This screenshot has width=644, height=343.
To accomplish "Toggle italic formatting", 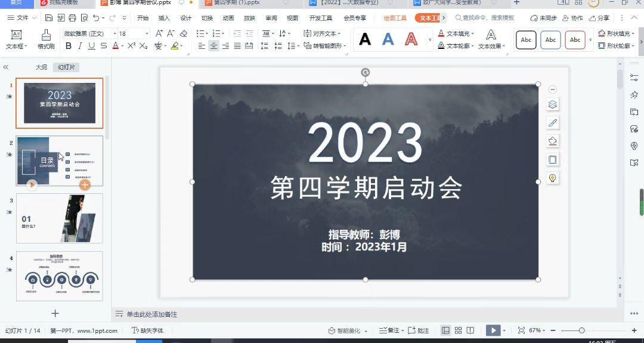I will tap(80, 46).
